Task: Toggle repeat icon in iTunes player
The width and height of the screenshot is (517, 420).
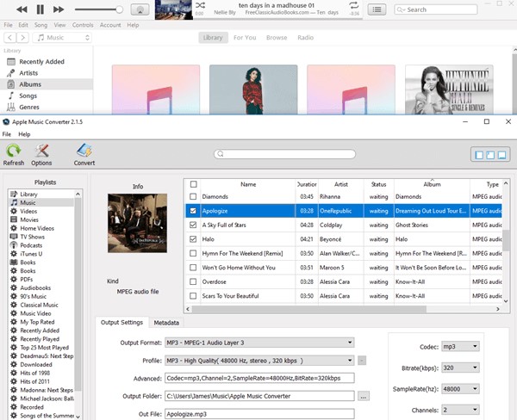Action: 353,5
